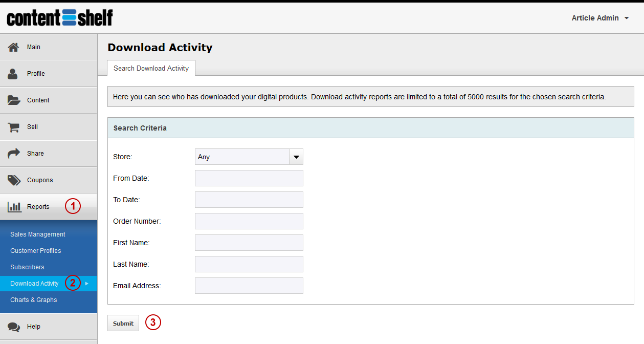Open the Store dropdown list
The image size is (644, 344).
[249, 157]
